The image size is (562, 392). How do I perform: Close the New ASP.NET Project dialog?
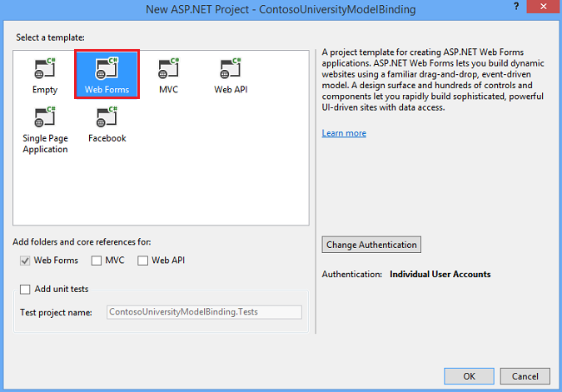click(x=543, y=6)
